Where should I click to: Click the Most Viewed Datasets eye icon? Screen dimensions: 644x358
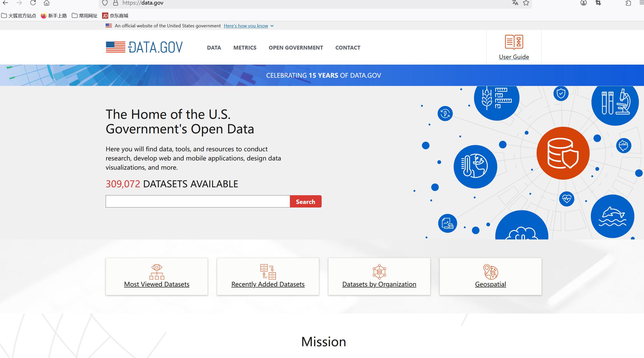pyautogui.click(x=157, y=272)
